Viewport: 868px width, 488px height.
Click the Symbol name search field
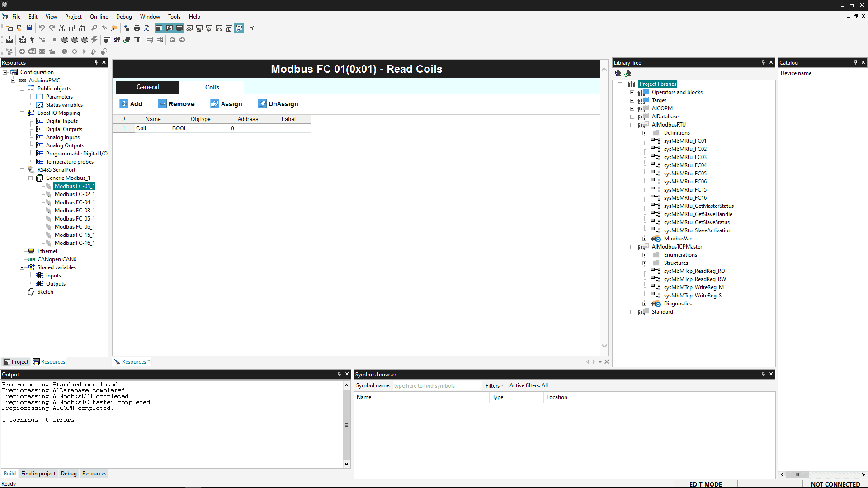tap(436, 385)
